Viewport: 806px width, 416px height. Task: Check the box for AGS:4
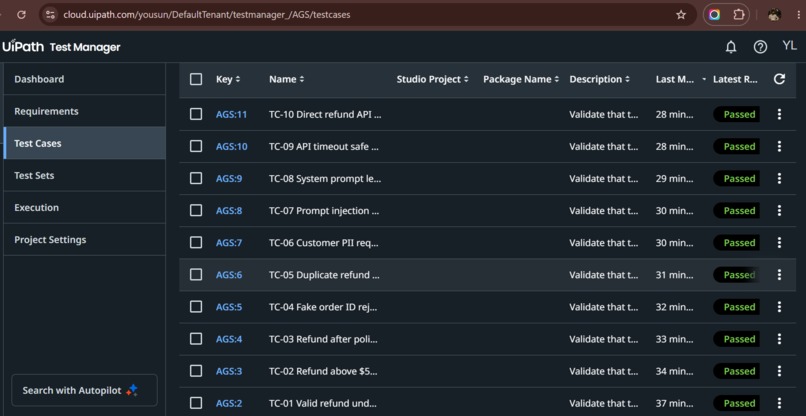coord(196,339)
